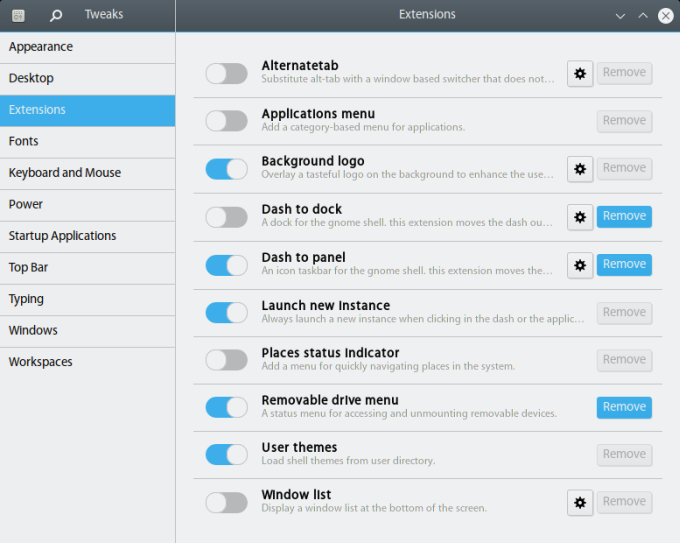The image size is (680, 543).
Task: Click the Window list extension title
Action: 296,494
